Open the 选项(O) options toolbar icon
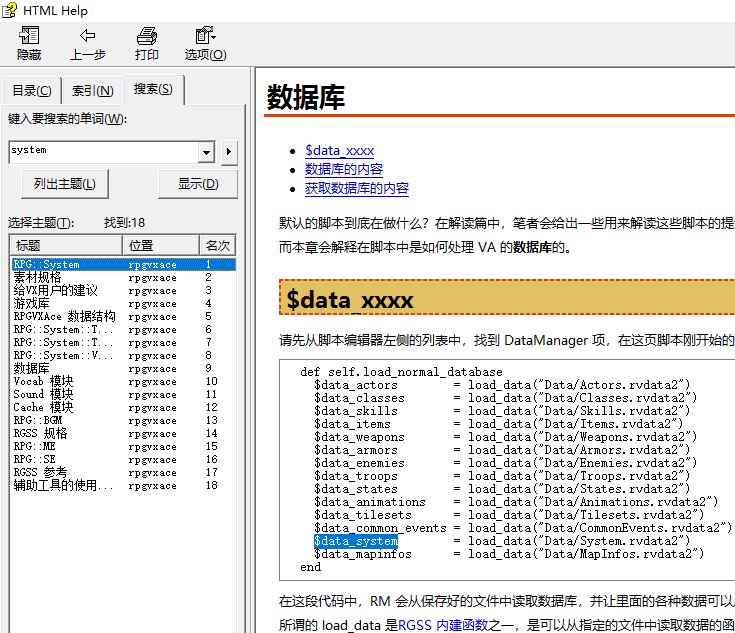This screenshot has width=735, height=633. [x=205, y=44]
